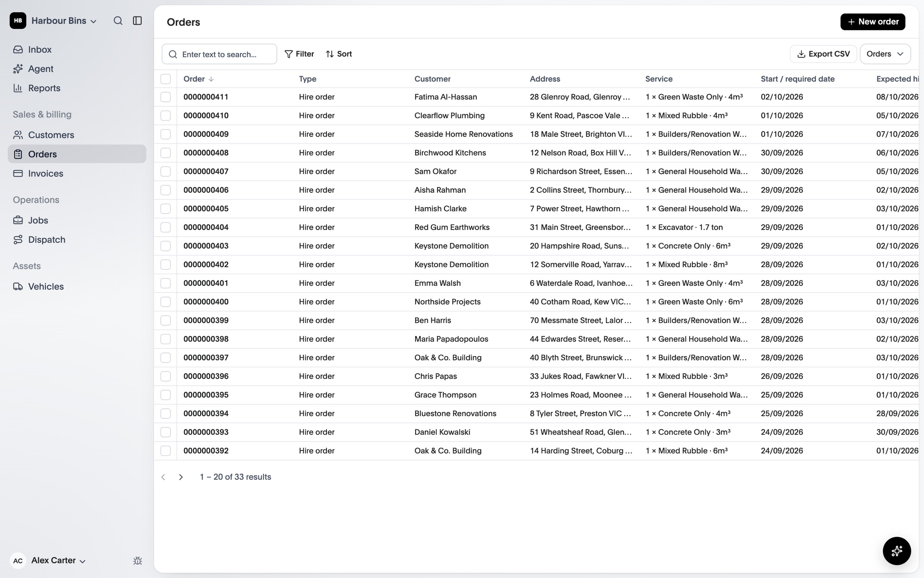The width and height of the screenshot is (924, 578).
Task: Open Inbox from the sidebar
Action: coord(77,49)
